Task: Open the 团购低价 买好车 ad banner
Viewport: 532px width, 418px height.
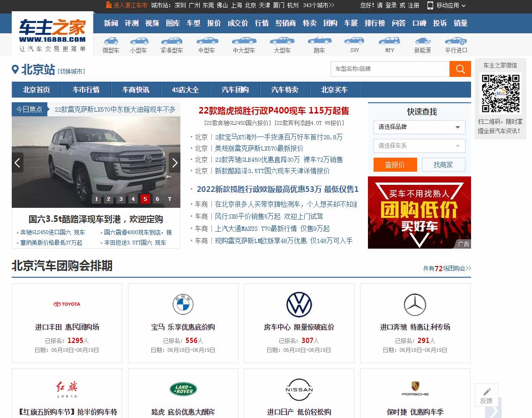Action: point(420,213)
